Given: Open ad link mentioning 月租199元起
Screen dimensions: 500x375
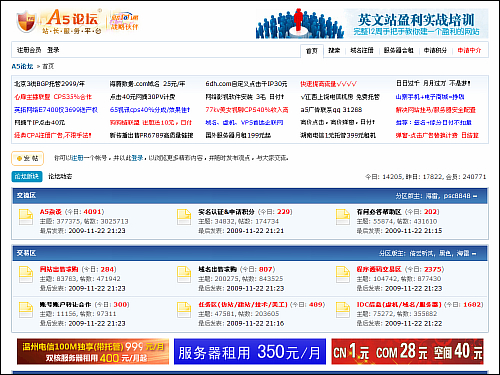Looking at the screenshot, I should [x=238, y=135].
